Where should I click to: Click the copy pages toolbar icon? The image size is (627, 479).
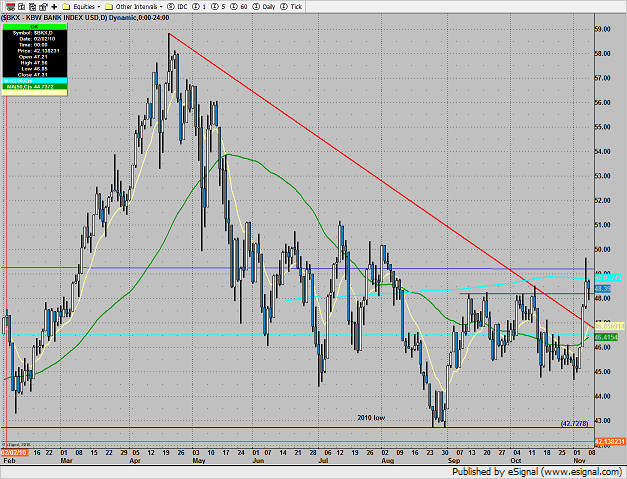(32, 6)
